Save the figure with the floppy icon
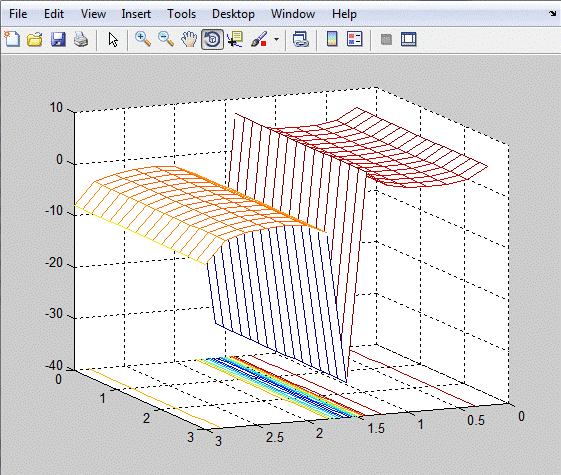The image size is (561, 475). coord(58,39)
